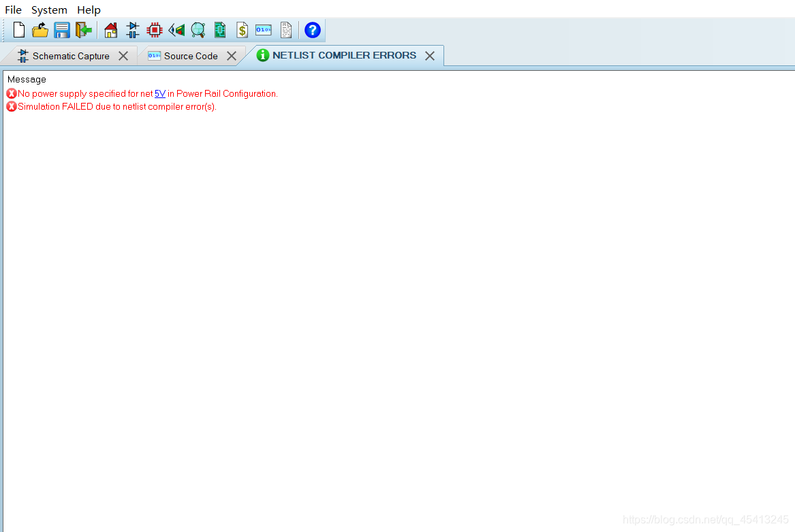This screenshot has width=795, height=532.
Task: Open the Source Code toolbar icon
Action: [x=264, y=30]
